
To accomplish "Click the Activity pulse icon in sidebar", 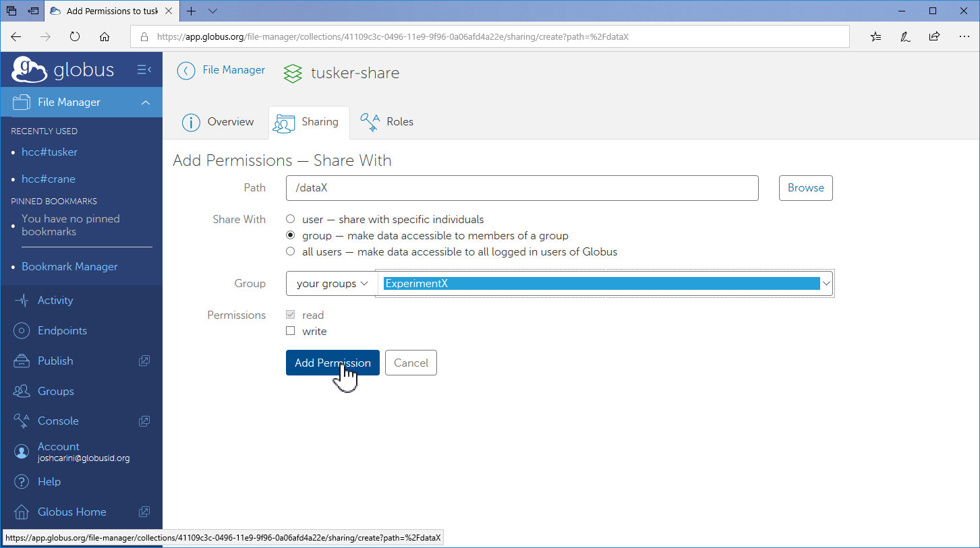I will [22, 301].
